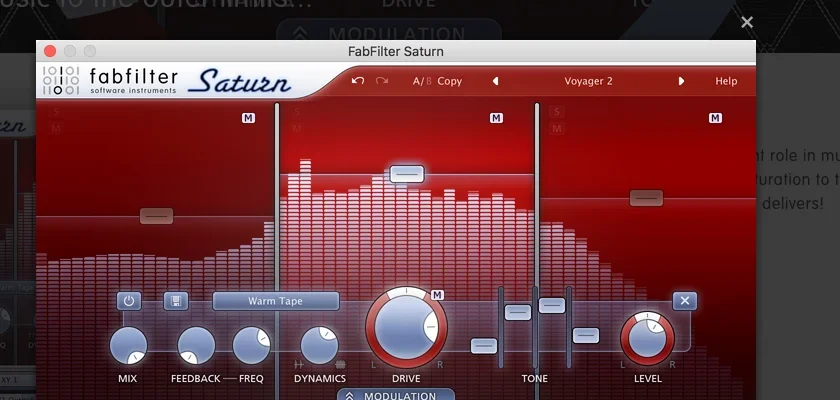
Task: Click the compress icon right of Dynamics
Action: (340, 365)
